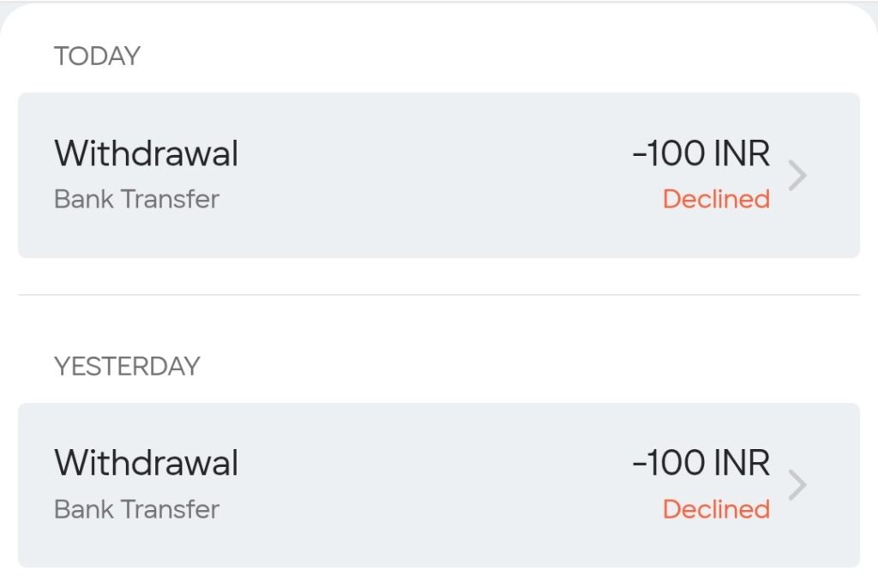Select yesterday's Bank Transfer subtitle
Screen dimensions: 878x588
pos(137,509)
